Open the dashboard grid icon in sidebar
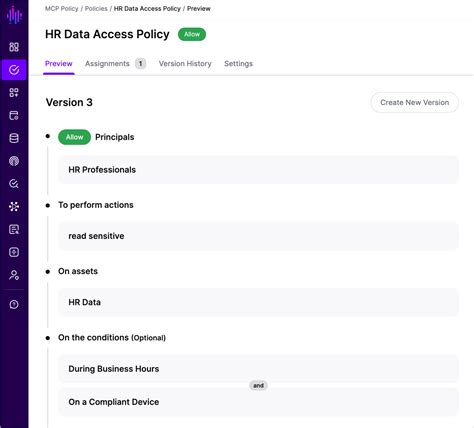 14,47
